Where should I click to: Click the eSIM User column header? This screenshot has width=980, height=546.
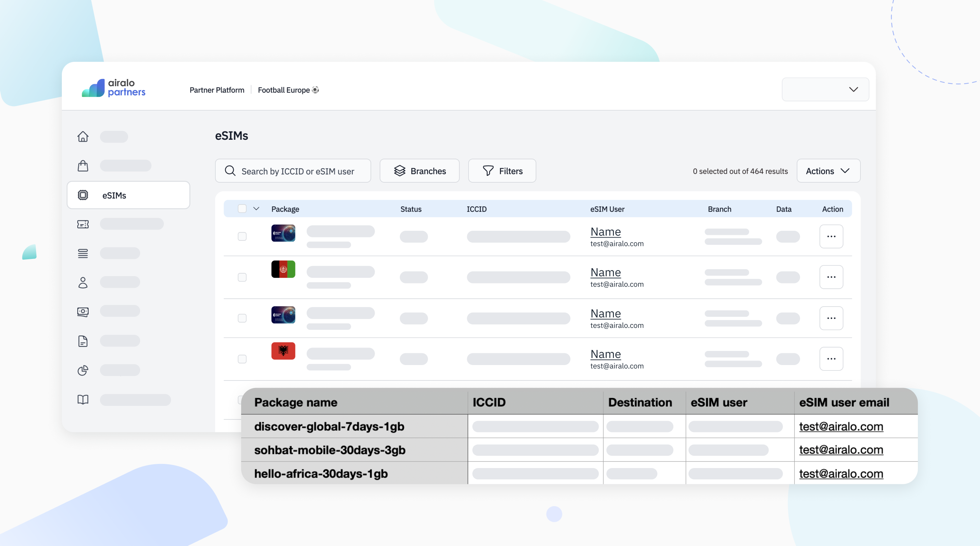(607, 209)
